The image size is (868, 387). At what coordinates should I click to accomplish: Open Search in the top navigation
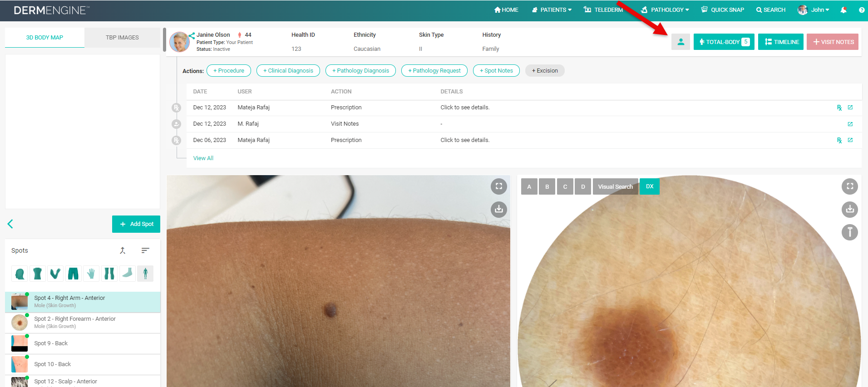click(x=771, y=10)
